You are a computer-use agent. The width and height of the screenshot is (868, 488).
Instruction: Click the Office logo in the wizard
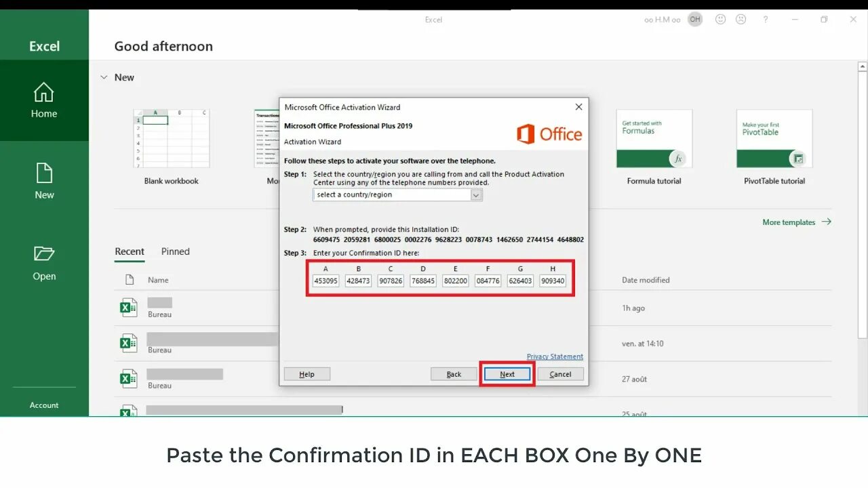click(x=549, y=134)
